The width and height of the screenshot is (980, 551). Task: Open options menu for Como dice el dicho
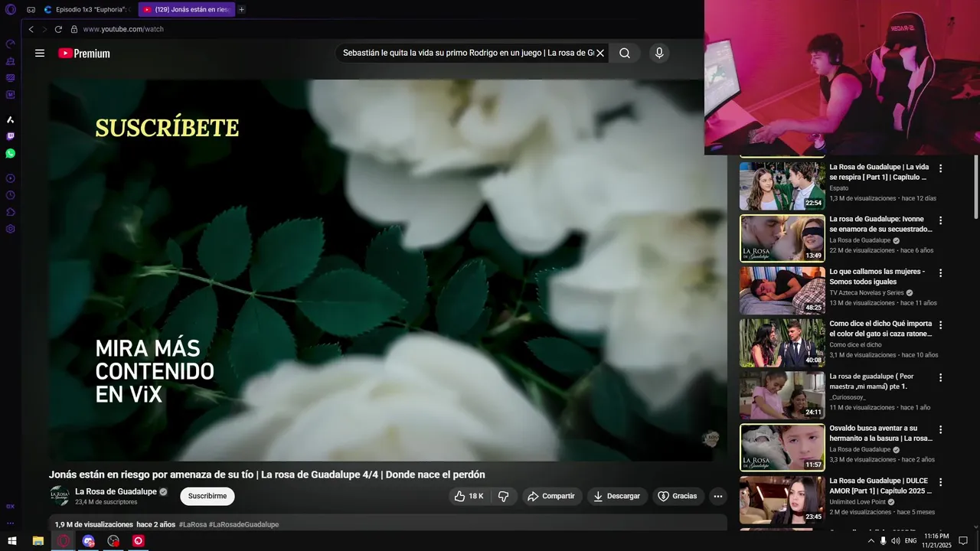940,324
